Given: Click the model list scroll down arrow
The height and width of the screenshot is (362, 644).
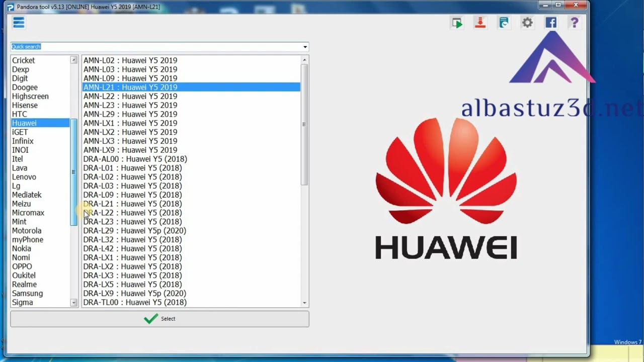Looking at the screenshot, I should coord(304,303).
